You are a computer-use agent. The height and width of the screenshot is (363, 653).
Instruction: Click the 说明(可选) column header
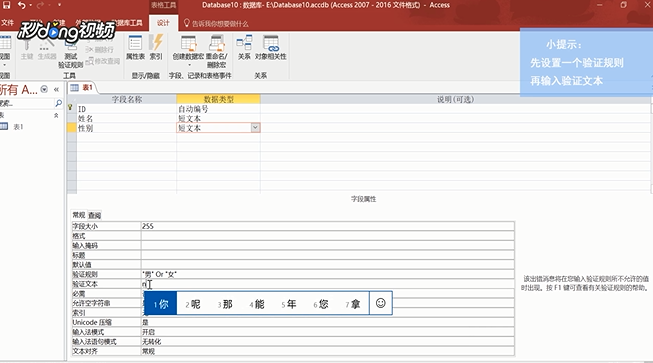(x=455, y=99)
